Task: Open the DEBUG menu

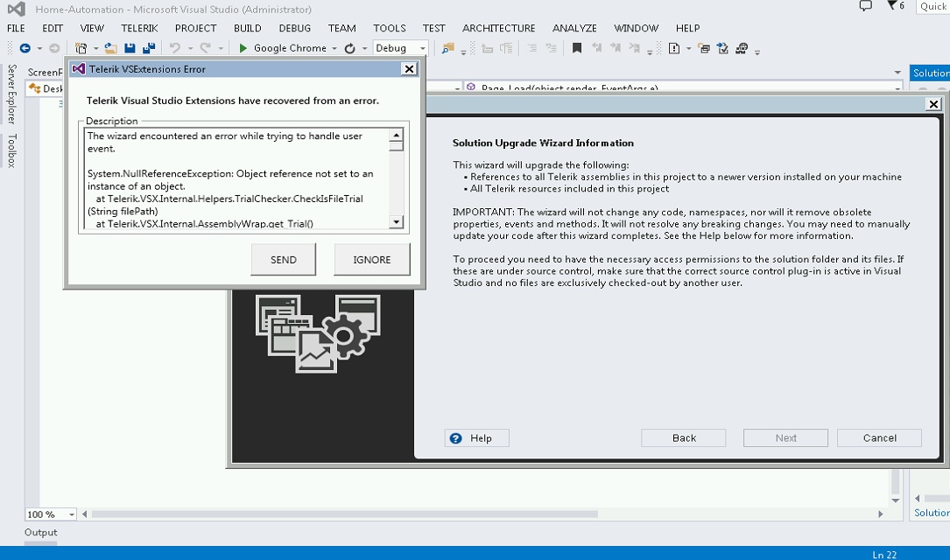Action: click(294, 29)
